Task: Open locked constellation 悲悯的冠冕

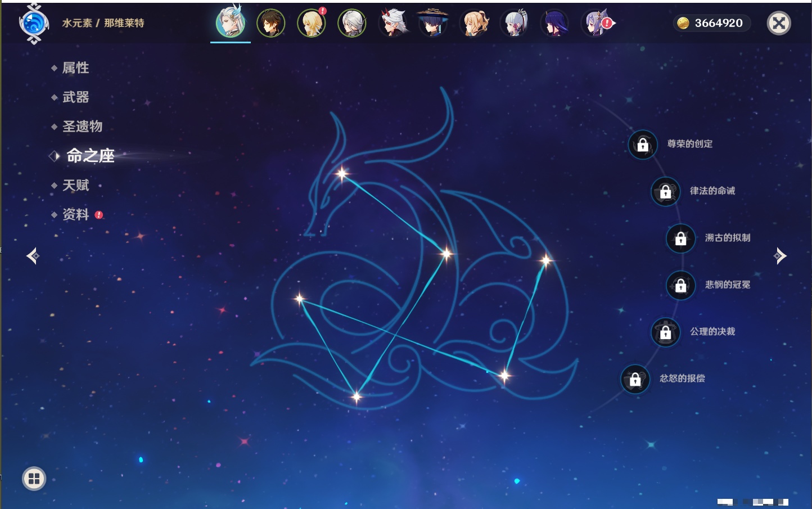Action: click(x=681, y=285)
